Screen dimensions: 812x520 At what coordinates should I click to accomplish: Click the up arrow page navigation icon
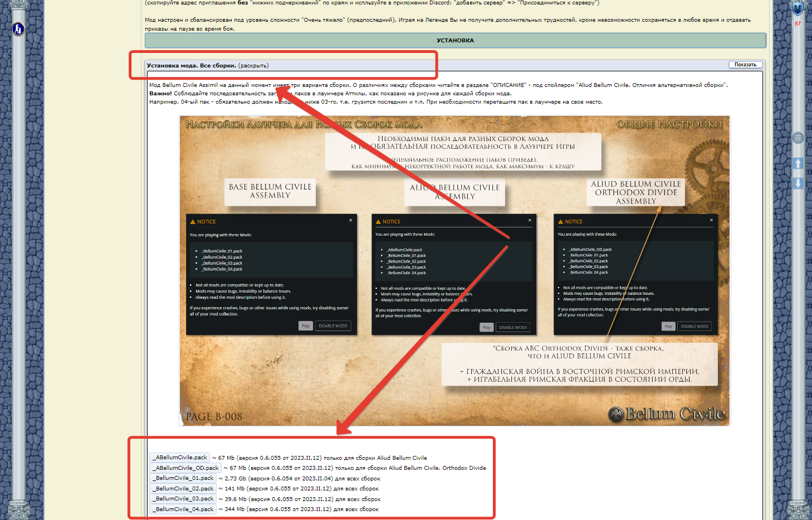[798, 163]
